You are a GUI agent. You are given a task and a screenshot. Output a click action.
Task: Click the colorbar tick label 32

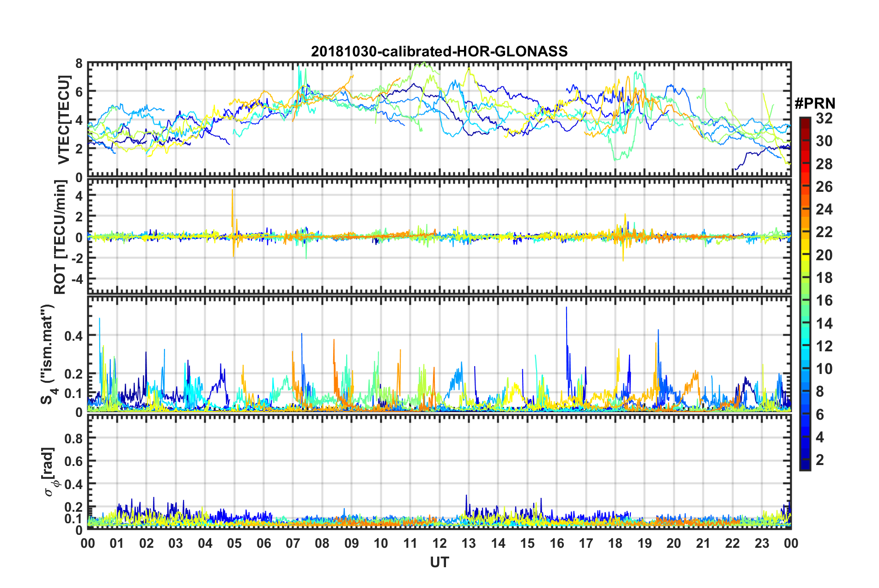(824, 118)
